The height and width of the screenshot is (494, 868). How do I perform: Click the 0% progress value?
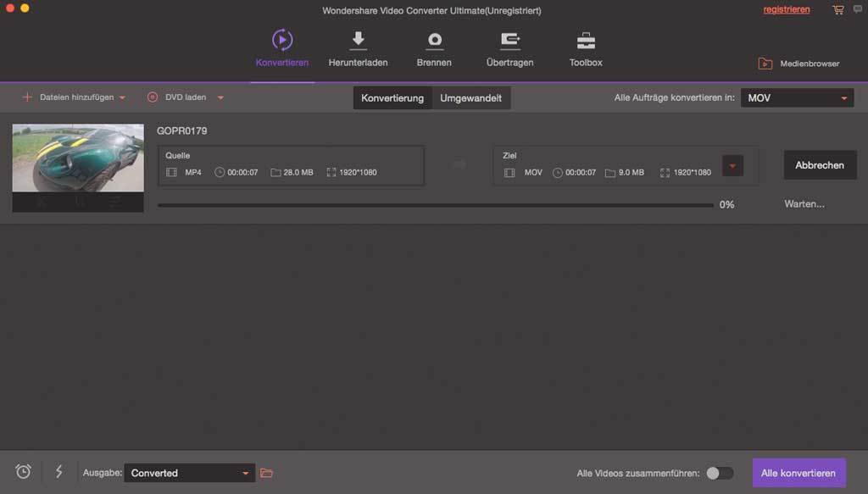pyautogui.click(x=726, y=205)
